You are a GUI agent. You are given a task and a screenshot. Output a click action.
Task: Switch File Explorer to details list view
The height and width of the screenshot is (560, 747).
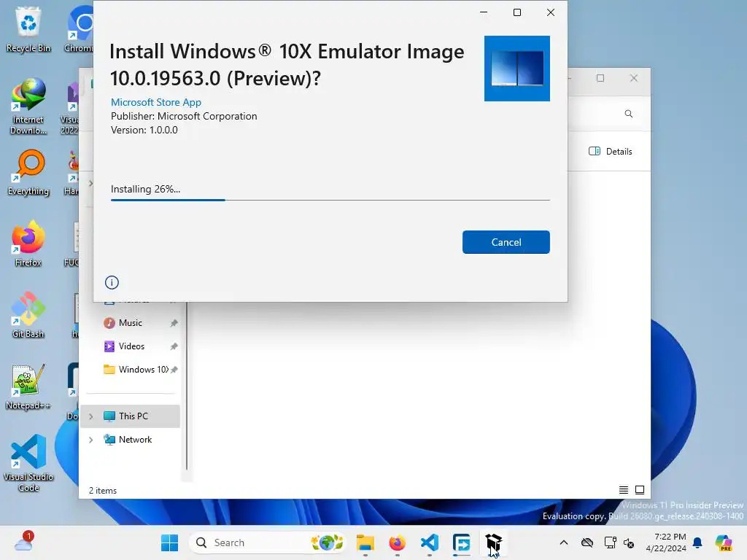click(x=623, y=490)
